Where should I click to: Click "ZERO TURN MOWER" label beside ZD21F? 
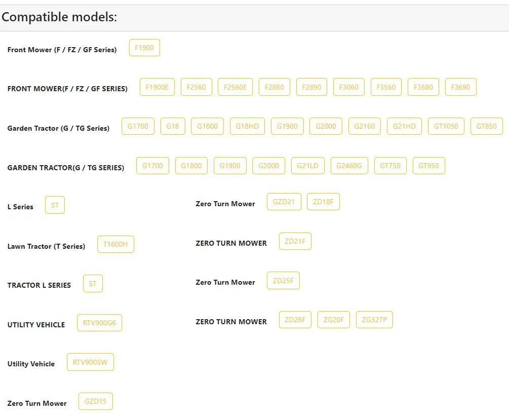tap(231, 243)
